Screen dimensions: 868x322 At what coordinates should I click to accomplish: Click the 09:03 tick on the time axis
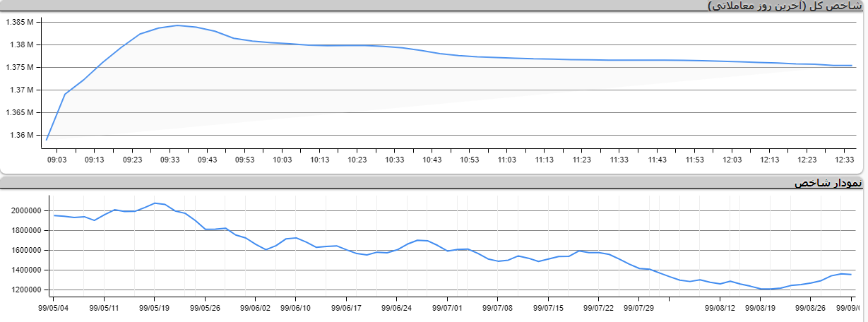(57, 160)
